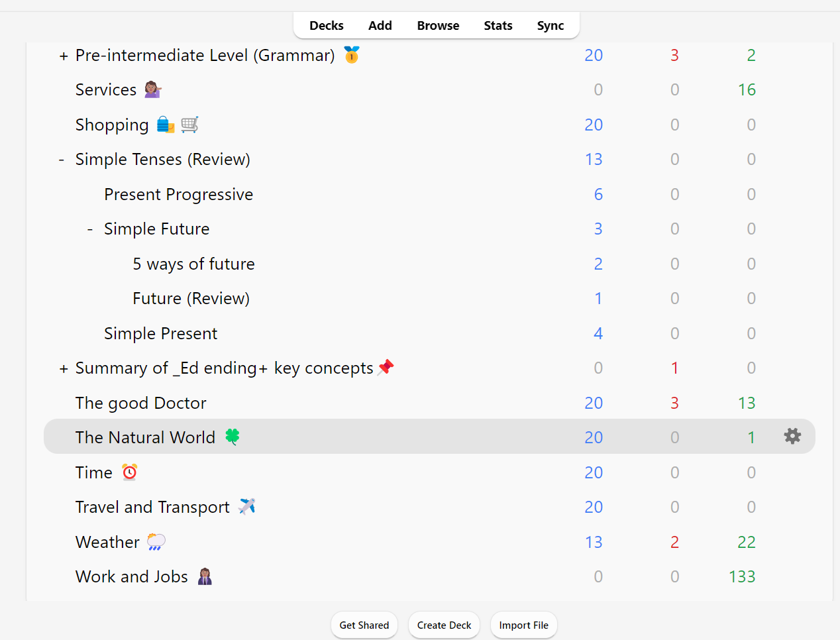Select the Simple Present subdeck
The height and width of the screenshot is (640, 840).
tap(160, 334)
